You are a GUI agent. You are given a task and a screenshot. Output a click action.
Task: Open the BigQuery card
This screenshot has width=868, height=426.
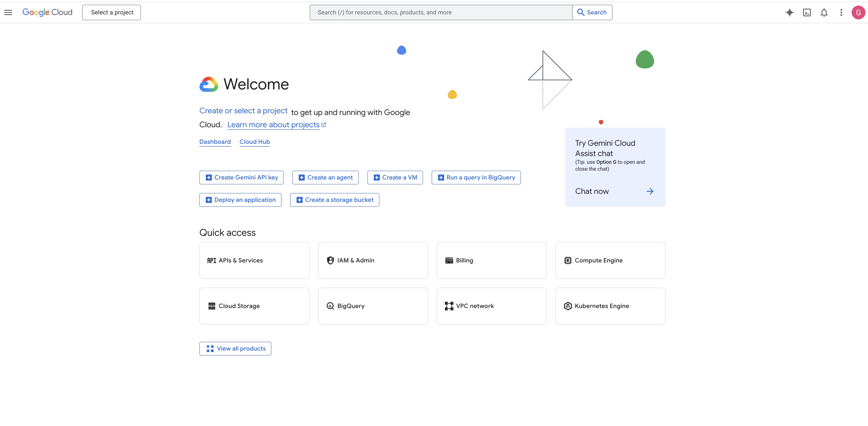coord(373,306)
